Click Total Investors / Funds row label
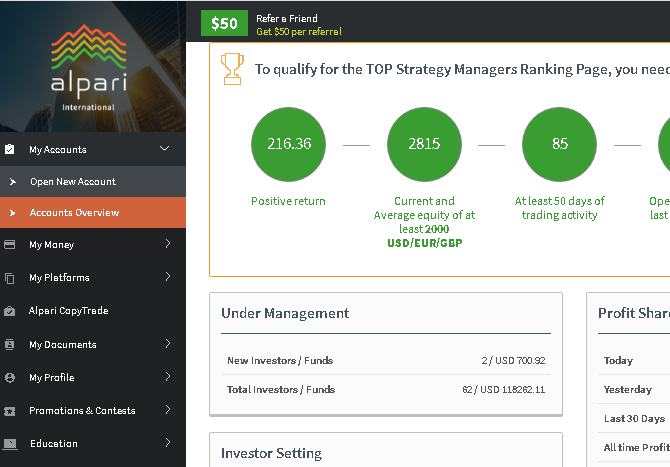The width and height of the screenshot is (670, 467). pos(281,390)
